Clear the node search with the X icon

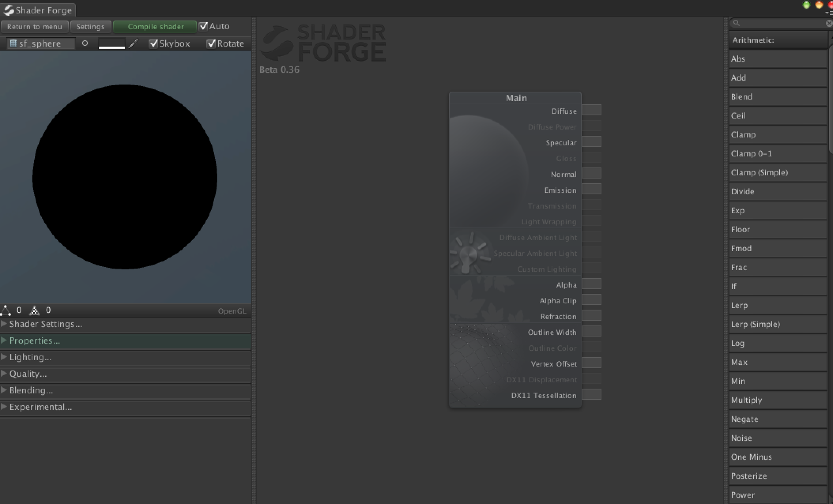click(x=829, y=23)
